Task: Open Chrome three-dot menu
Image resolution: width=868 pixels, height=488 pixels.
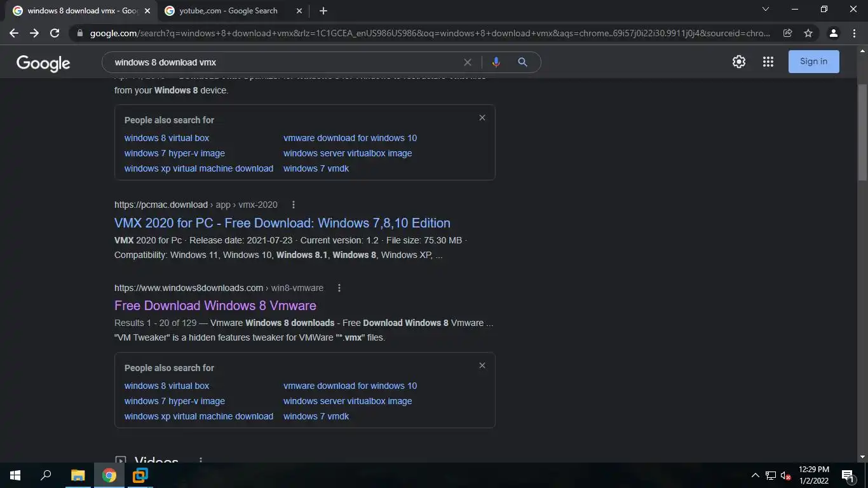Action: coord(854,33)
